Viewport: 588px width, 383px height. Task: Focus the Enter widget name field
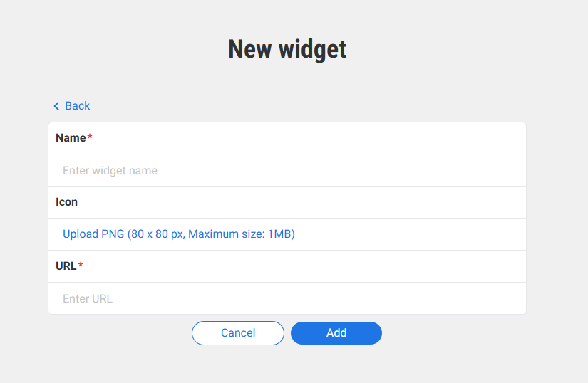287,171
